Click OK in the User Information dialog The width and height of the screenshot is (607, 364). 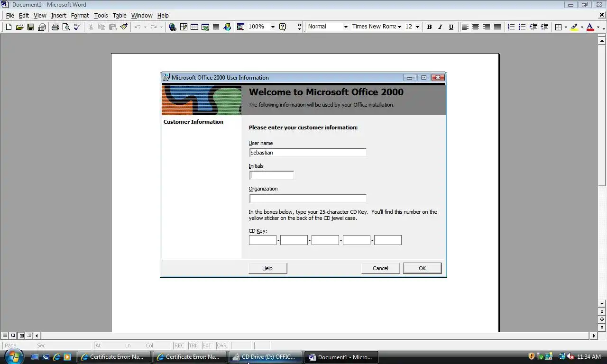tap(422, 268)
